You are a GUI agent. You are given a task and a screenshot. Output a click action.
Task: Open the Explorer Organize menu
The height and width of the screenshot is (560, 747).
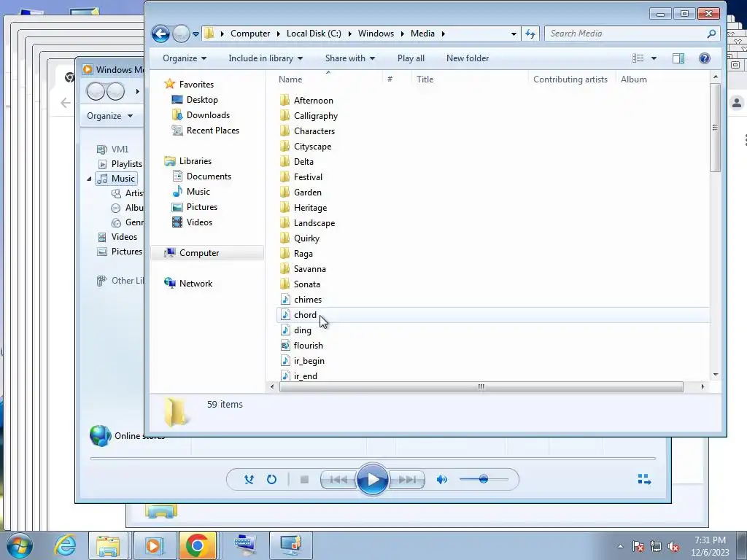click(x=185, y=58)
